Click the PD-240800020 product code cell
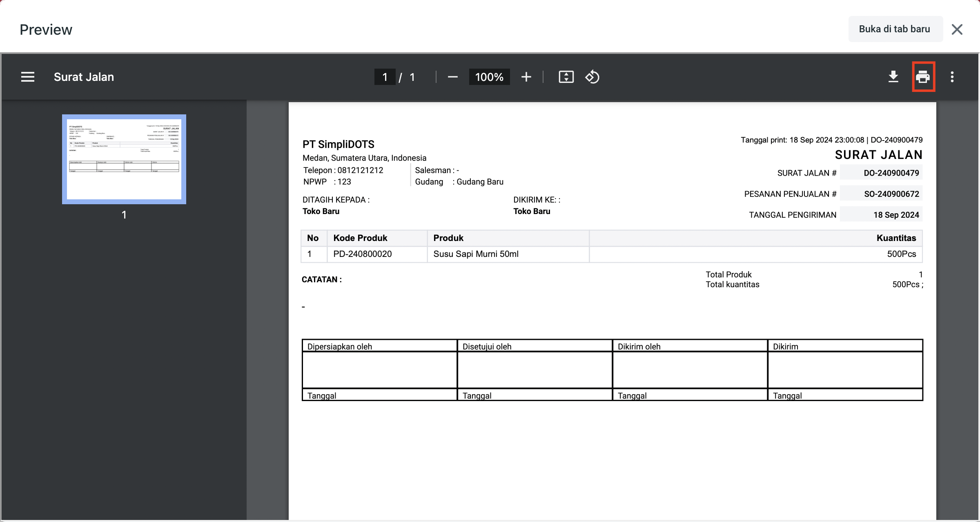 (362, 254)
